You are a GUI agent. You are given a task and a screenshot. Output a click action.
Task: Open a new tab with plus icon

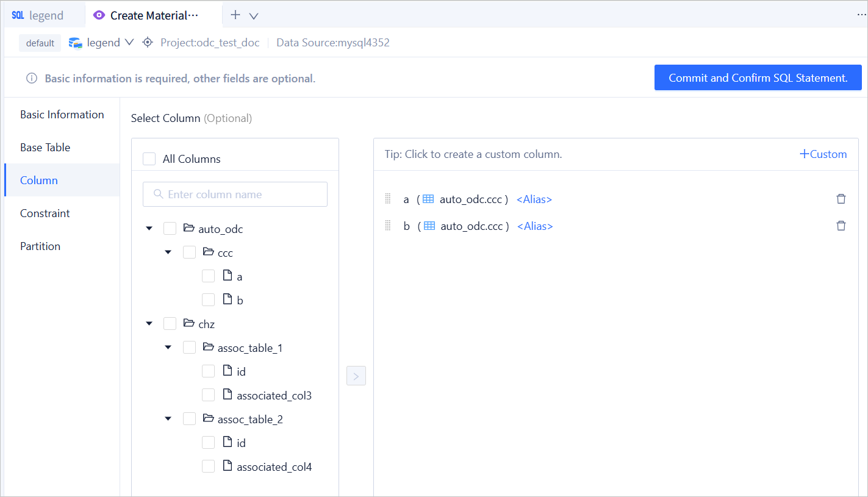click(235, 15)
